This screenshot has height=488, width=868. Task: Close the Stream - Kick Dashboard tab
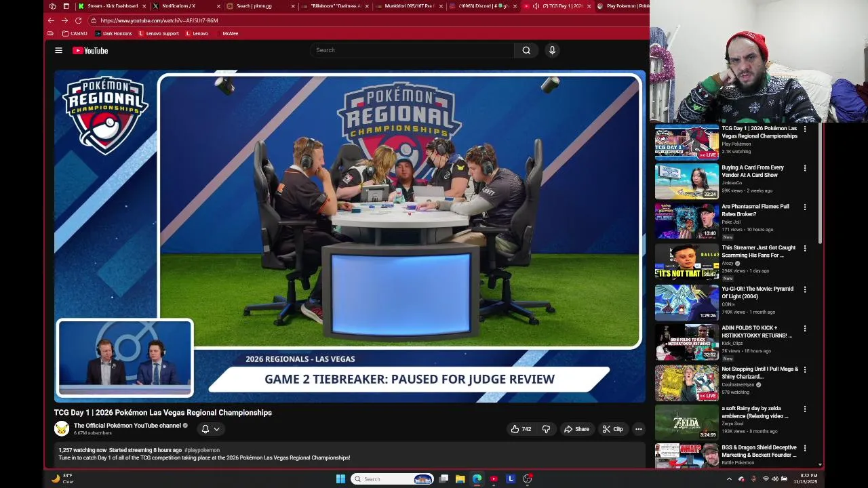click(x=144, y=6)
